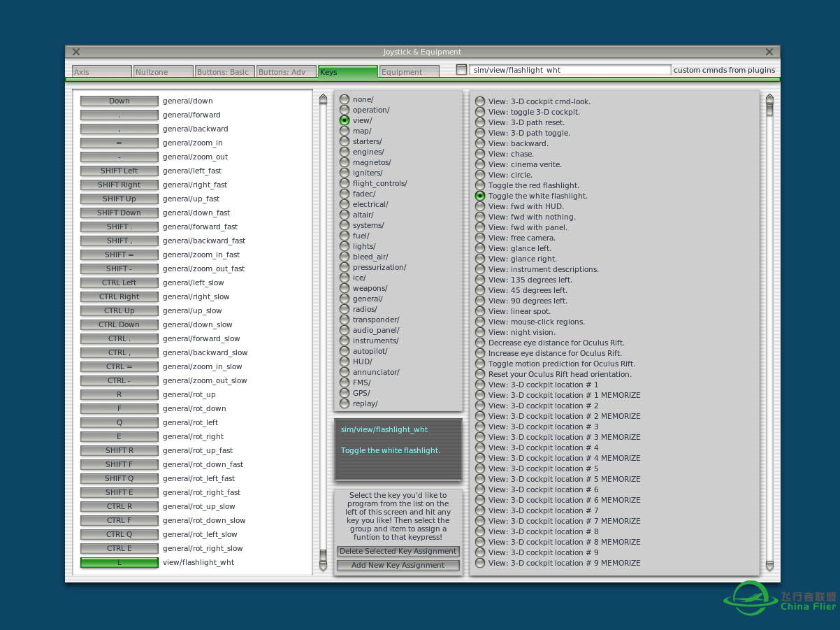Click Add New Key Assignment
The height and width of the screenshot is (630, 840).
tap(398, 565)
